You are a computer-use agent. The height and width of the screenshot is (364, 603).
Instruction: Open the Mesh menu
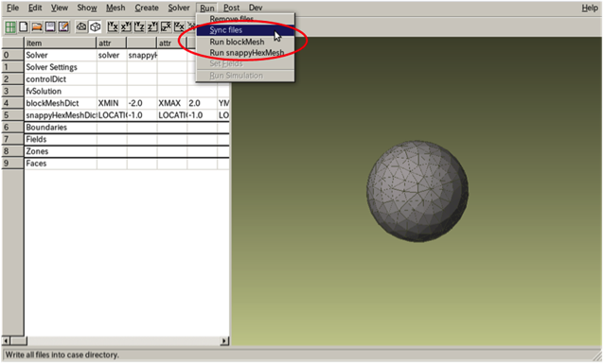click(x=115, y=8)
